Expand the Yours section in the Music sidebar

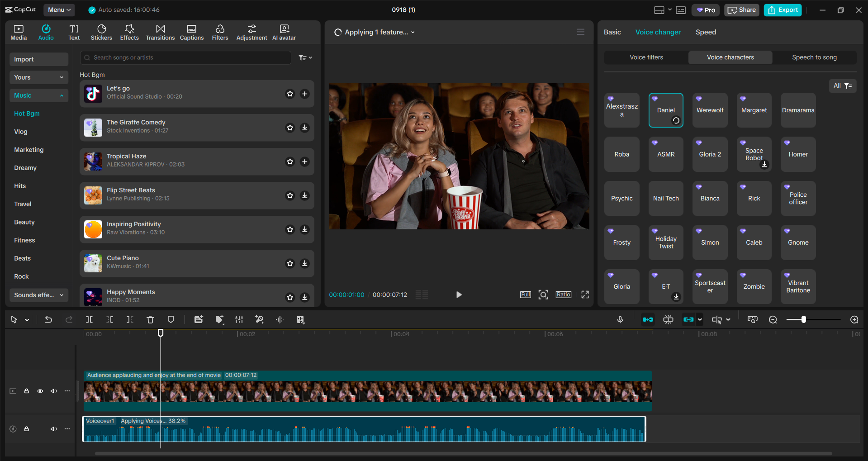pyautogui.click(x=38, y=77)
